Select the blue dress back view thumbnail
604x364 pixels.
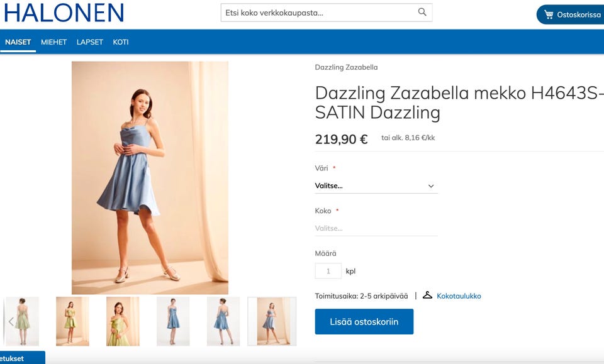[223, 321]
